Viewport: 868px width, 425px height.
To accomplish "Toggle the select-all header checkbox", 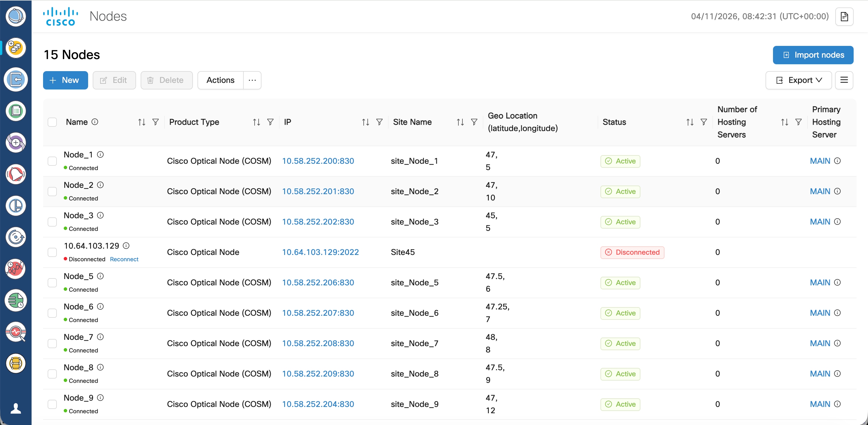I will click(52, 122).
